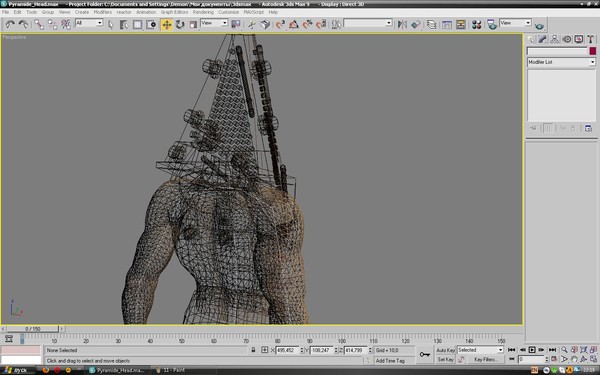The width and height of the screenshot is (600, 375).
Task: Switch to the Hierarchy command panel tab
Action: click(x=555, y=39)
